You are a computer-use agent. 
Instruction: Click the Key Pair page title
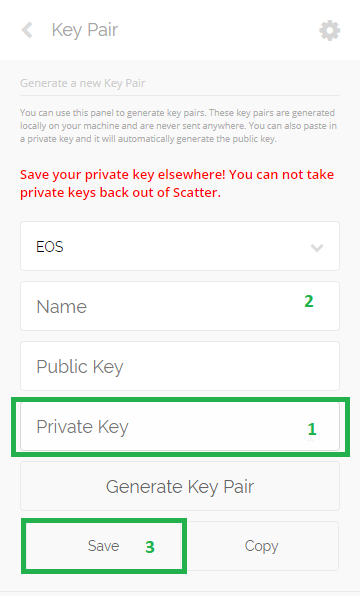pos(85,30)
